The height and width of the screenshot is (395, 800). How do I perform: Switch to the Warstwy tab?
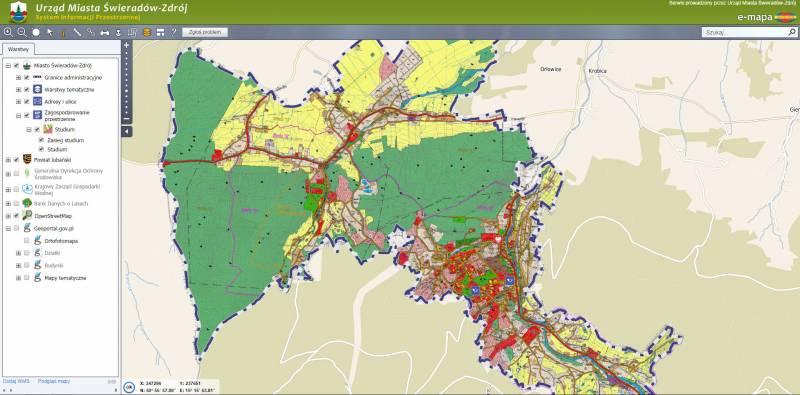click(x=18, y=50)
